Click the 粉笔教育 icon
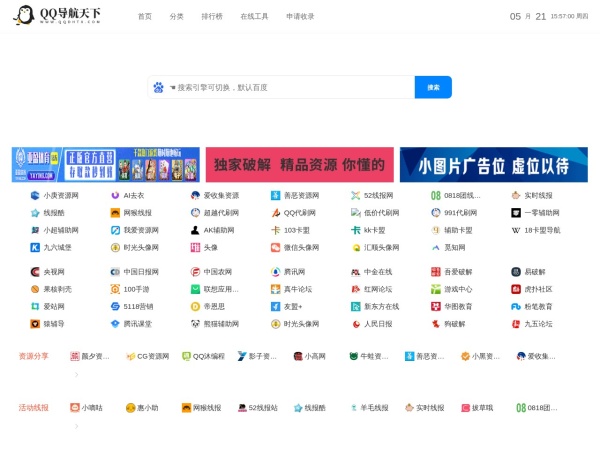The height and width of the screenshot is (450, 600). 516,307
